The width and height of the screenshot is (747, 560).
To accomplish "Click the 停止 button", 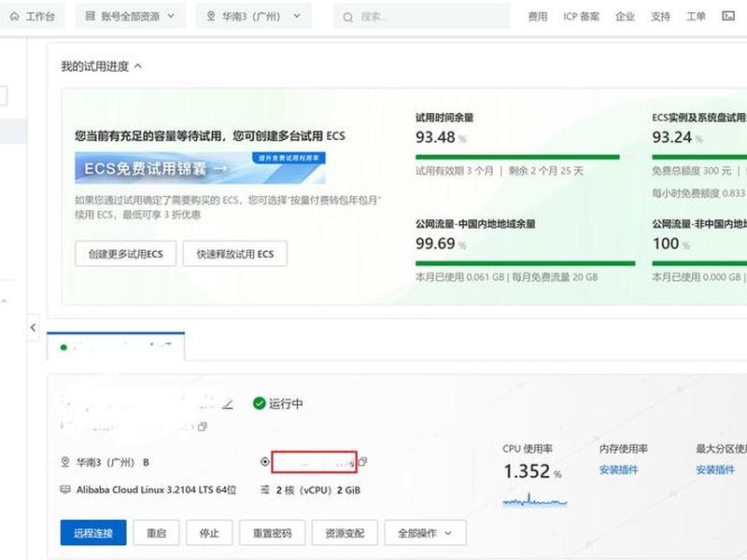I will pyautogui.click(x=209, y=533).
